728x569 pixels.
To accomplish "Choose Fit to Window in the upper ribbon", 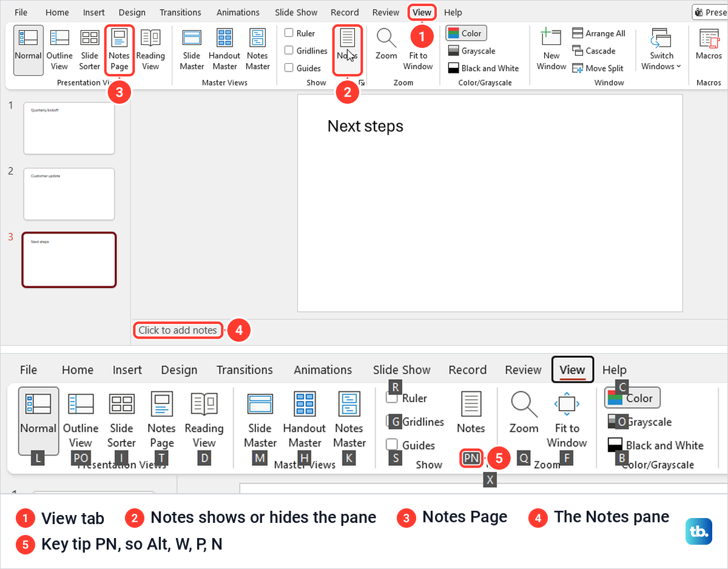I will [418, 50].
